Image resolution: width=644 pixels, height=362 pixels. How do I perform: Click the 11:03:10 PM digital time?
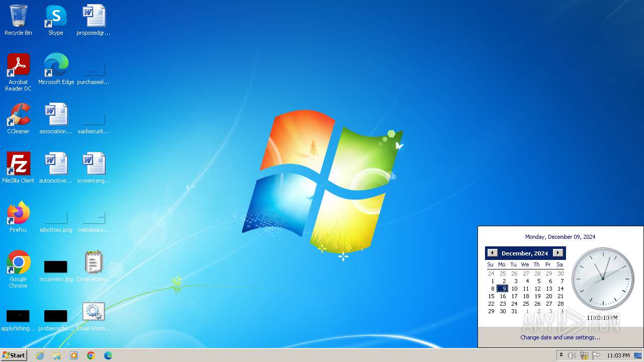602,318
